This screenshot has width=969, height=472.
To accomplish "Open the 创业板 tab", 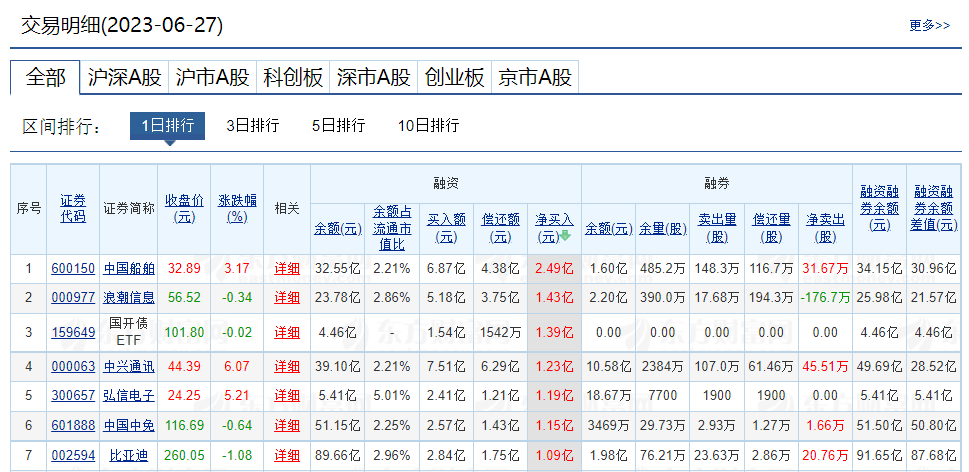I will [x=454, y=77].
